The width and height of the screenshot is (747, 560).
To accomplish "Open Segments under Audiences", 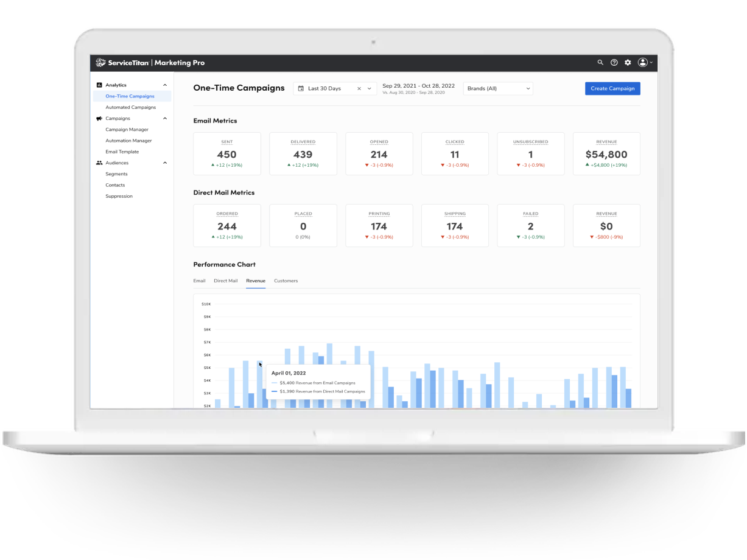I will (116, 174).
